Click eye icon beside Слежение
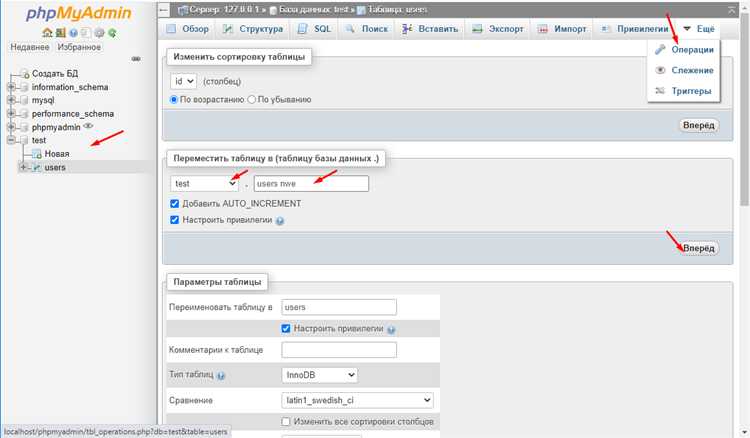The image size is (750, 438). 660,70
